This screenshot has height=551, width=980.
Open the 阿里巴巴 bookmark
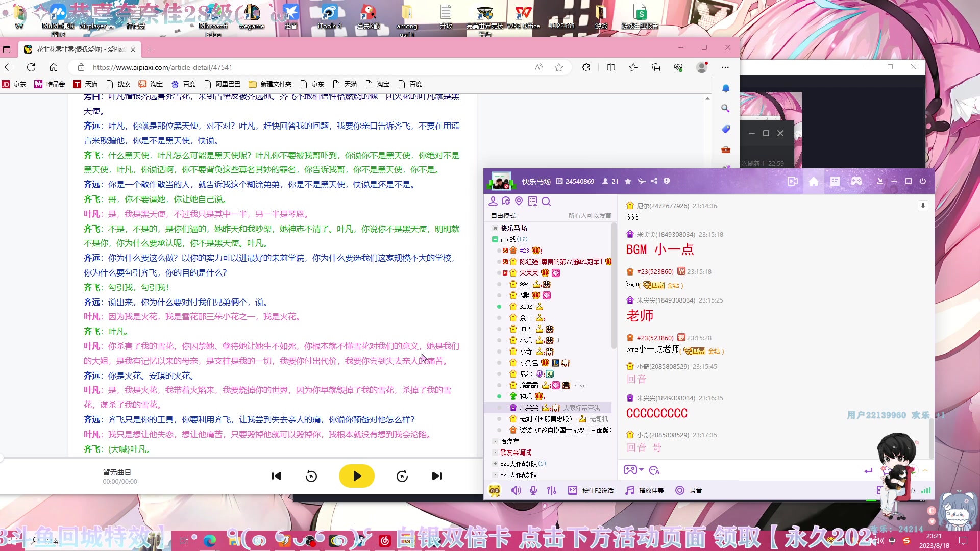(x=222, y=84)
